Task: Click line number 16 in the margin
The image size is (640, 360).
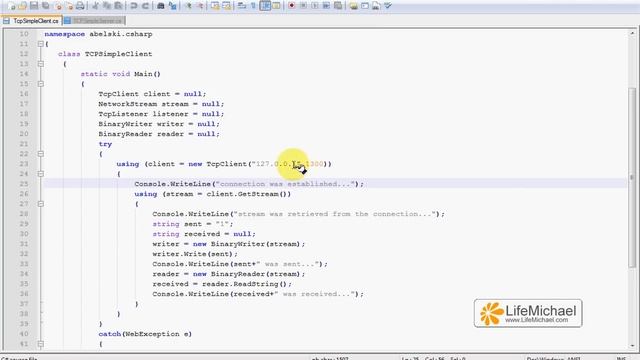Action: [x=24, y=94]
